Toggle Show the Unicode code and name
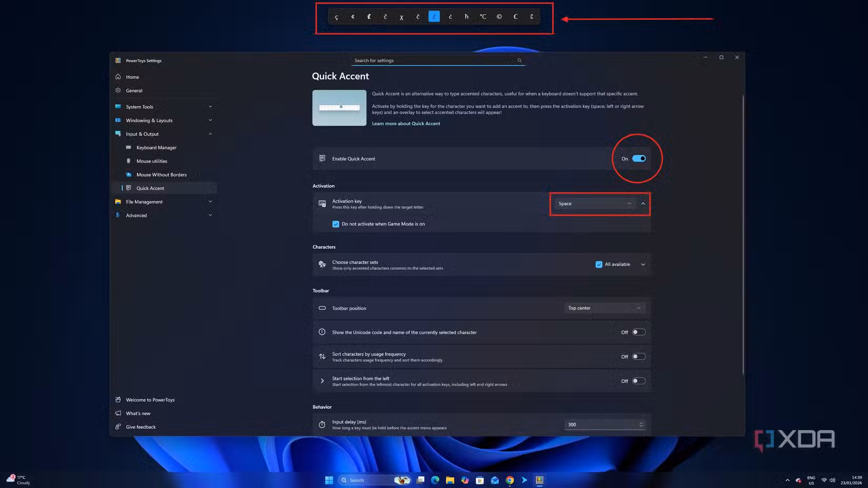The width and height of the screenshot is (868, 488). [x=639, y=332]
